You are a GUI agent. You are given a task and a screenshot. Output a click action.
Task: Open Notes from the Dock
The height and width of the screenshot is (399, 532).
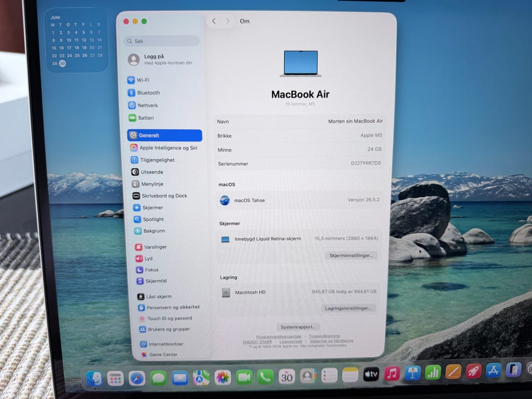pos(350,375)
